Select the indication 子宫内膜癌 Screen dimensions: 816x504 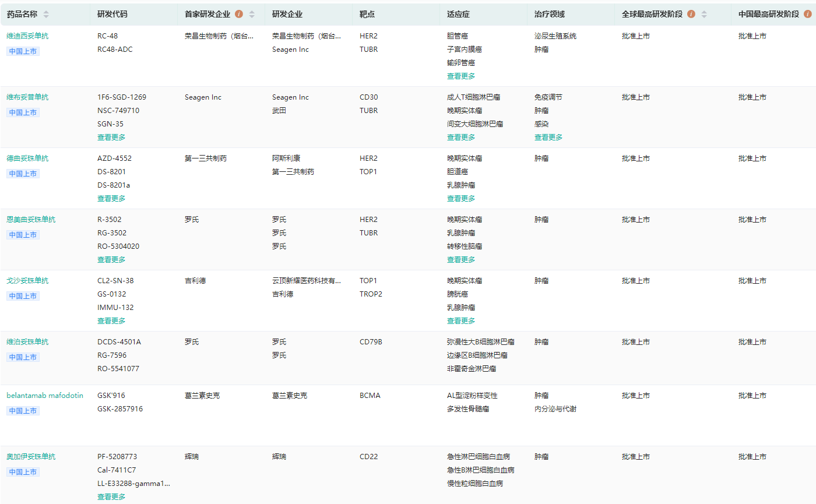click(x=465, y=50)
